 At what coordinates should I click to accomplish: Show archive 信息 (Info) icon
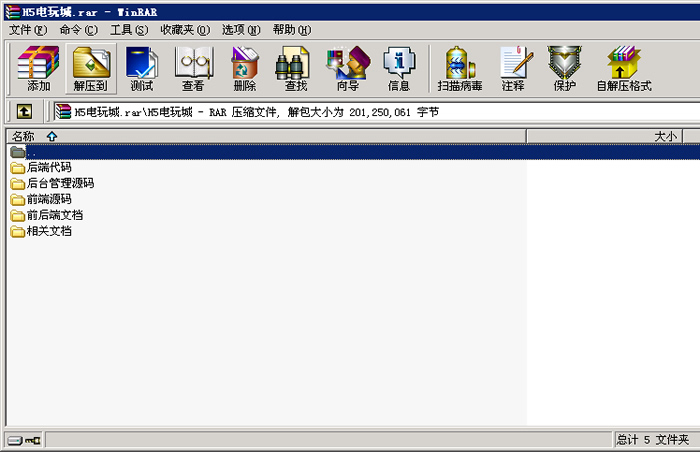399,68
